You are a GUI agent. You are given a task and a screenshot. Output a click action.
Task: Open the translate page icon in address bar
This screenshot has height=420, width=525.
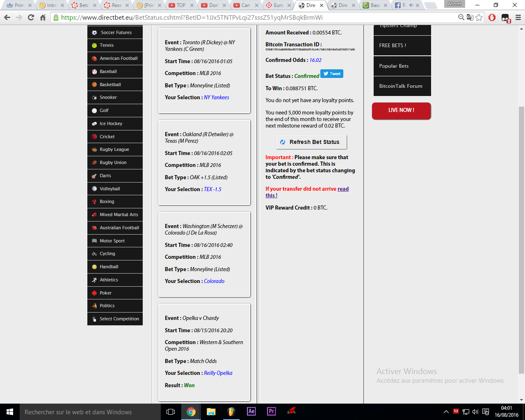[470, 18]
